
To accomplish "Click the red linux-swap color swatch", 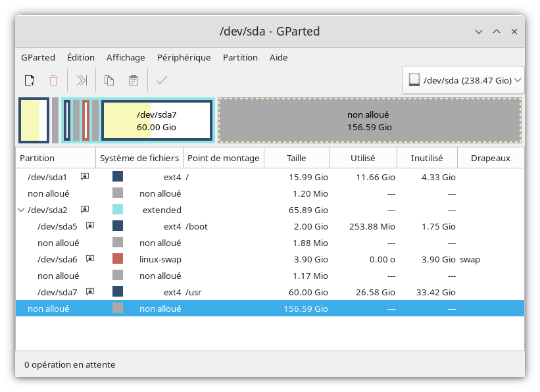I will point(118,258).
